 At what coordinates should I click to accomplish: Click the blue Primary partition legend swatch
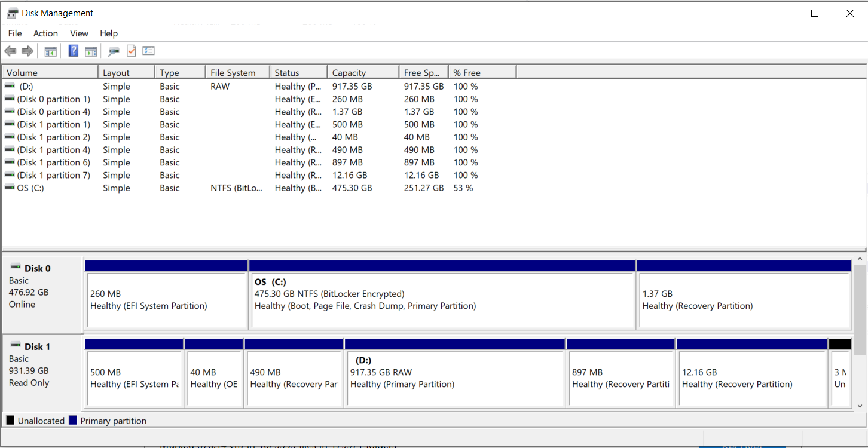pyautogui.click(x=73, y=421)
